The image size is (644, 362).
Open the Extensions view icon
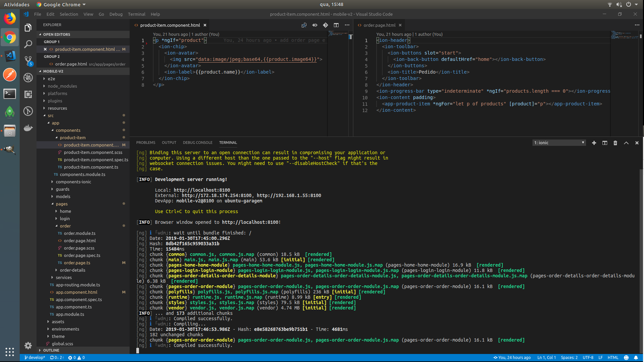28,94
